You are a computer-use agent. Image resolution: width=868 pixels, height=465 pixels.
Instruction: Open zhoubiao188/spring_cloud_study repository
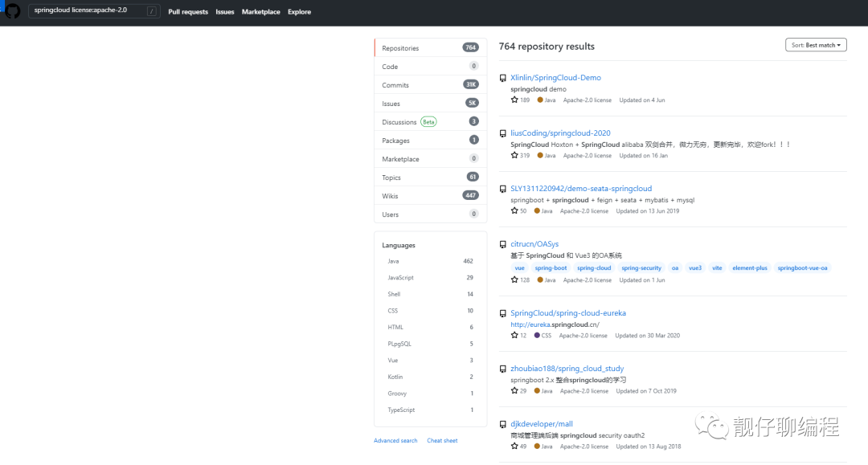pyautogui.click(x=567, y=369)
